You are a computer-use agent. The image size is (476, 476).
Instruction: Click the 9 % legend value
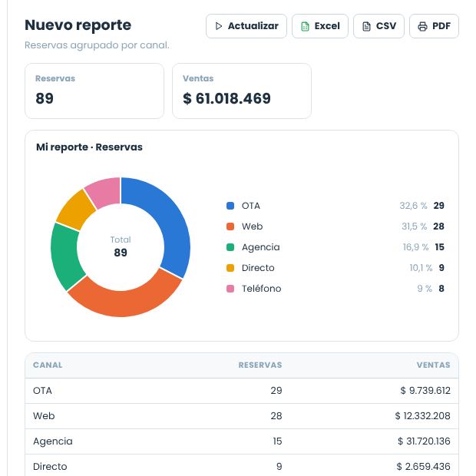point(425,289)
